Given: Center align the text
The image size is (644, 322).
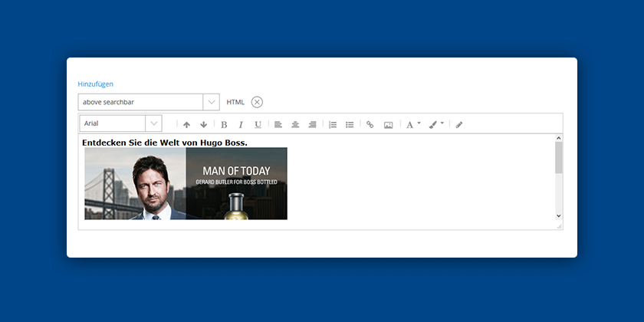Looking at the screenshot, I should 295,124.
